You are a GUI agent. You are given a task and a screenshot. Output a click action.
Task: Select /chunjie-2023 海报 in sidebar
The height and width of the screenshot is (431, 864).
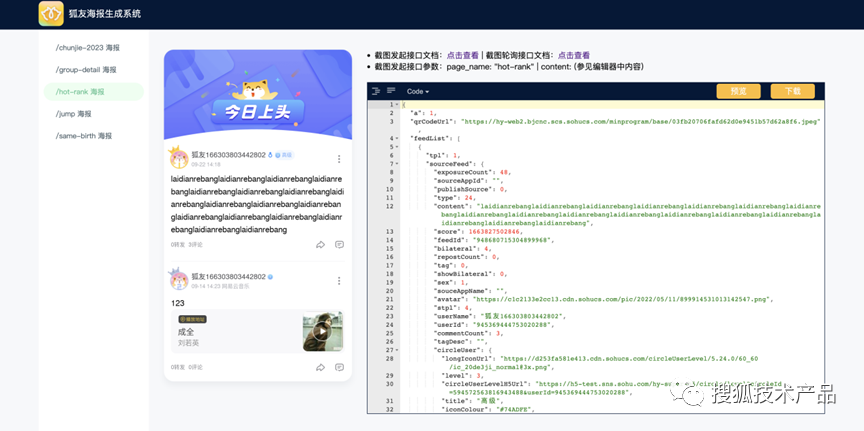(88, 47)
